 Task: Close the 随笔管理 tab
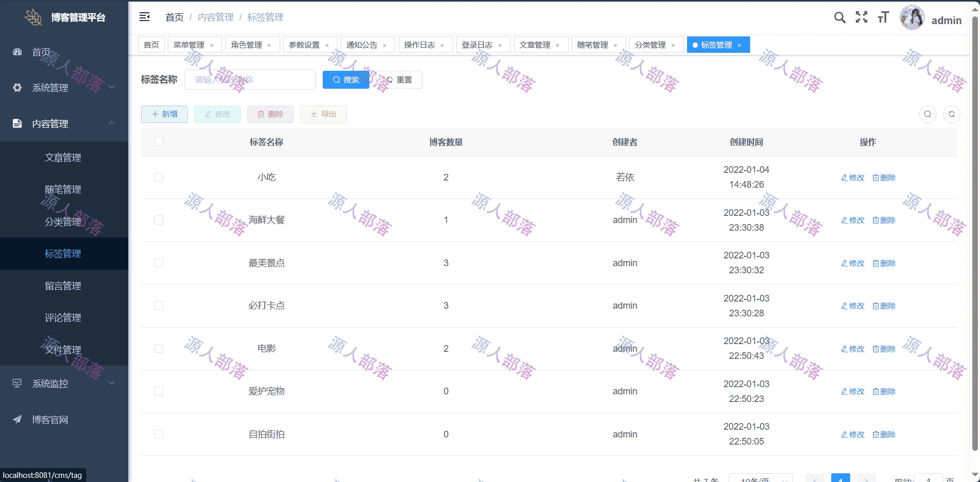(x=615, y=45)
